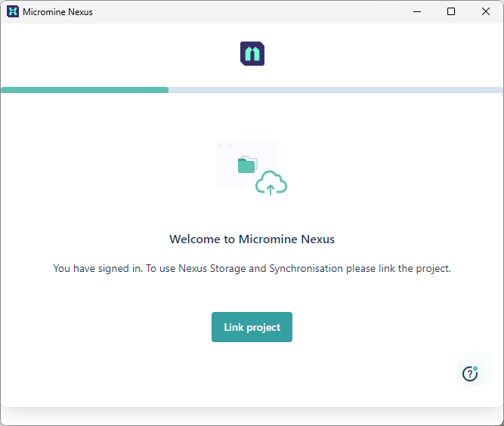Click the green notification dot on help icon
The width and height of the screenshot is (504, 426).
point(475,369)
